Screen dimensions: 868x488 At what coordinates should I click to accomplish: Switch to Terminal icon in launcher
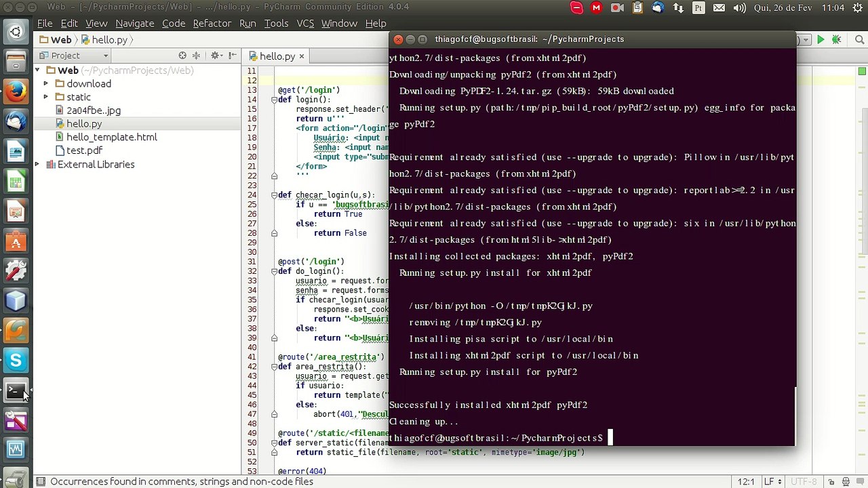(16, 390)
